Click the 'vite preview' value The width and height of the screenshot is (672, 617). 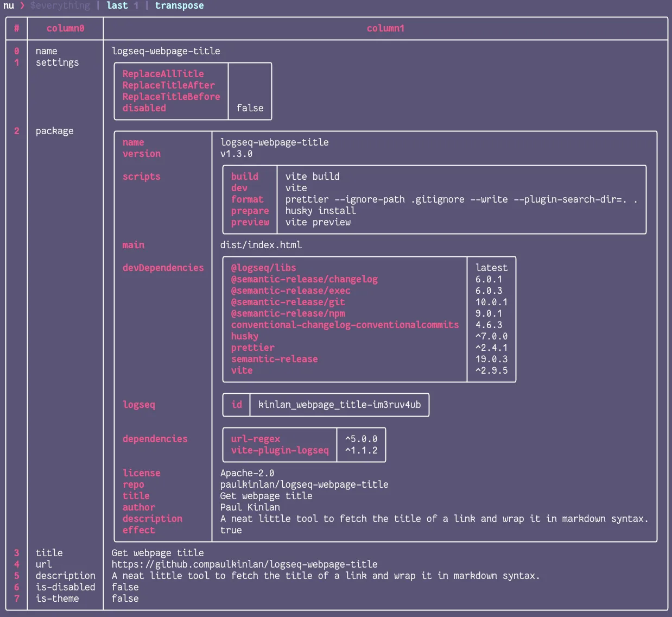coord(318,222)
